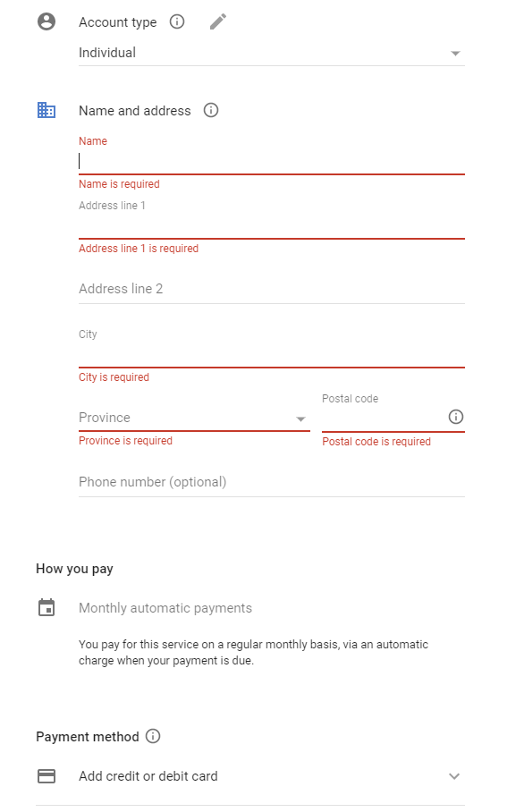Click the pencil edit icon beside Account type

point(218,21)
